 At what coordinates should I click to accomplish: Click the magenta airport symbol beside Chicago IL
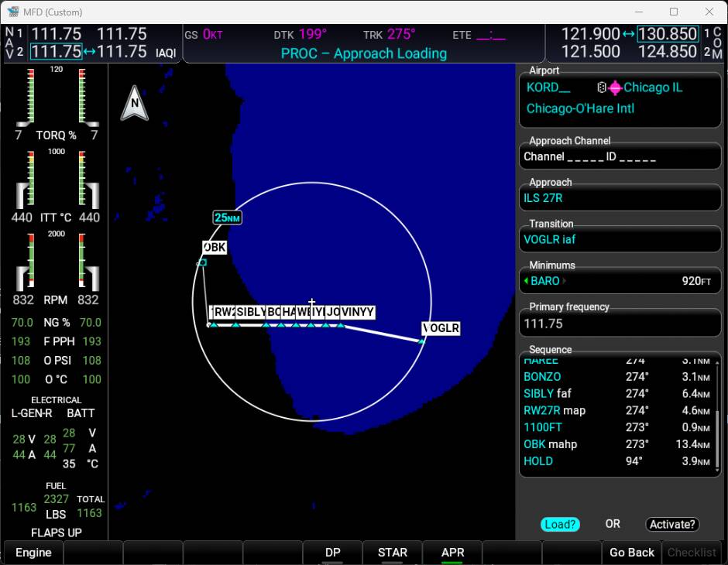pos(615,87)
